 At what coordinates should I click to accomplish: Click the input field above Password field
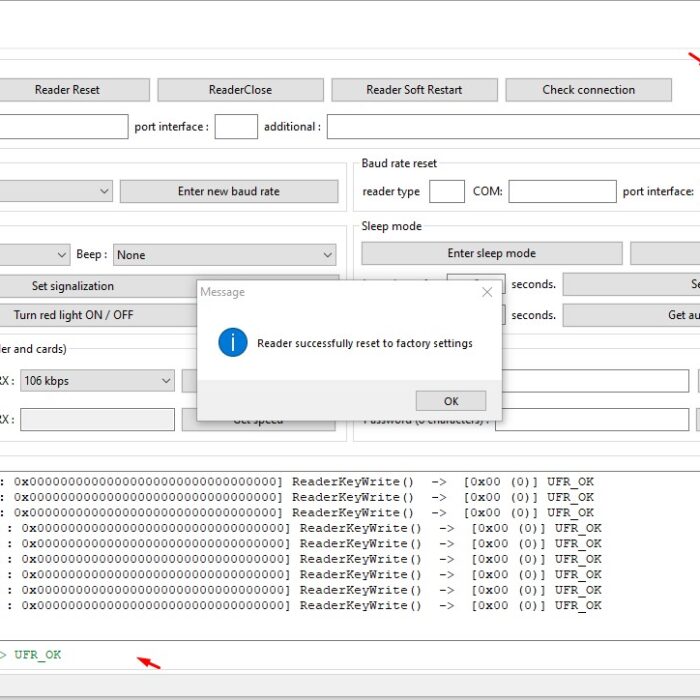click(596, 381)
